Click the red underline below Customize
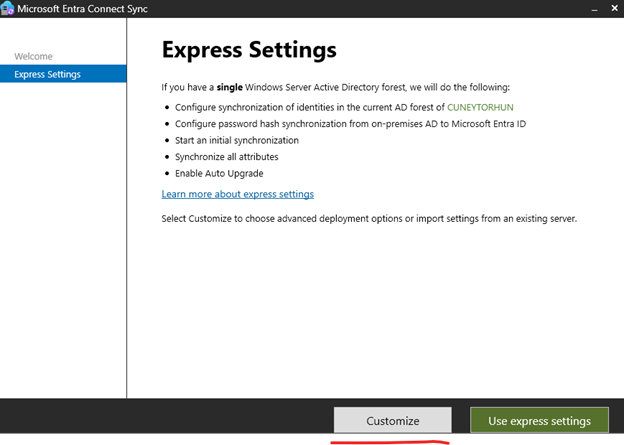 tap(391, 441)
